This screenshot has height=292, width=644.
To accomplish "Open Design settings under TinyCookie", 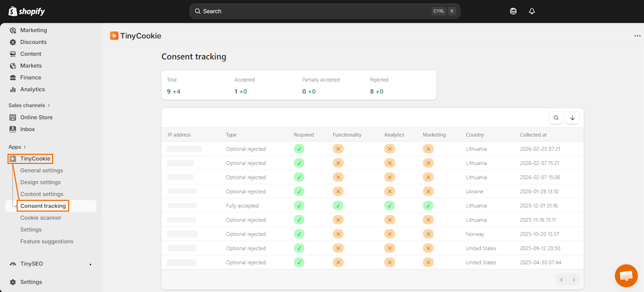I will coord(40,182).
